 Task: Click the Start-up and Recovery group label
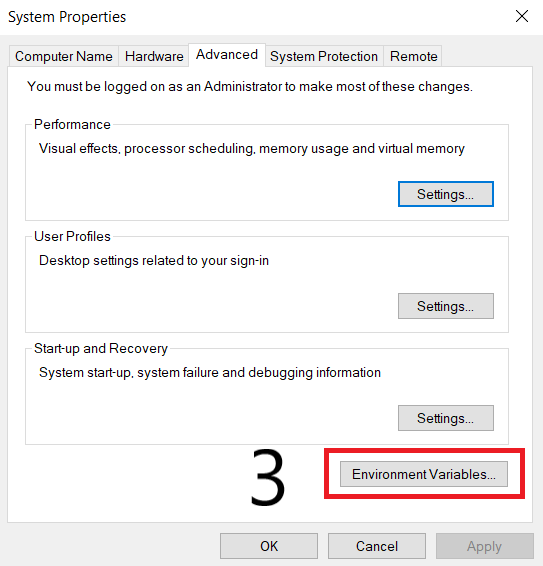pyautogui.click(x=101, y=349)
